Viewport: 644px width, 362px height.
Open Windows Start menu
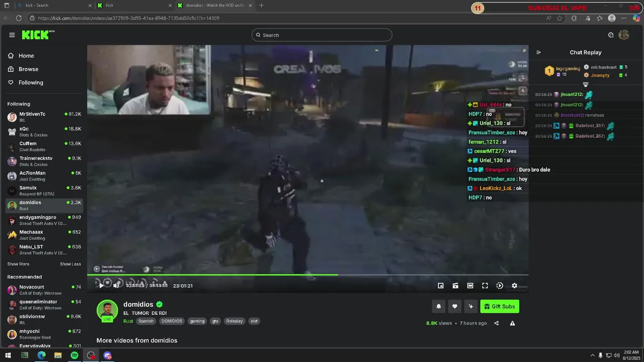pyautogui.click(x=8, y=355)
